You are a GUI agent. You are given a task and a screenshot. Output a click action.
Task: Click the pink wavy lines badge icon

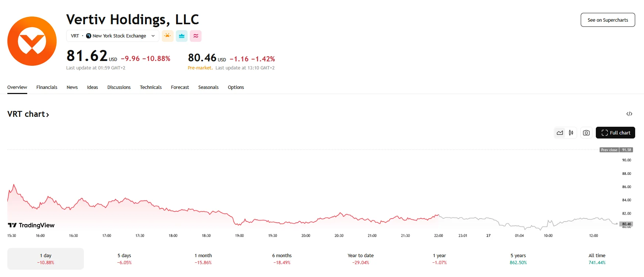(x=196, y=36)
